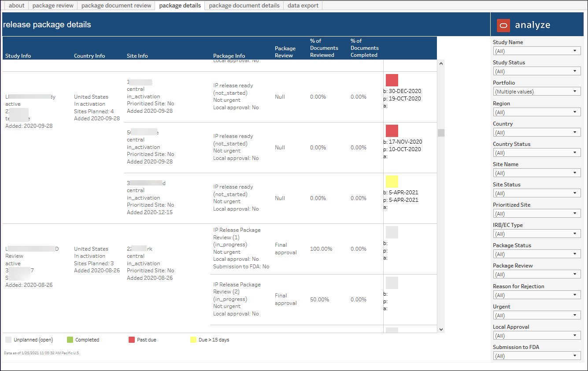Click gray swatch in 50.00% row

[392, 283]
